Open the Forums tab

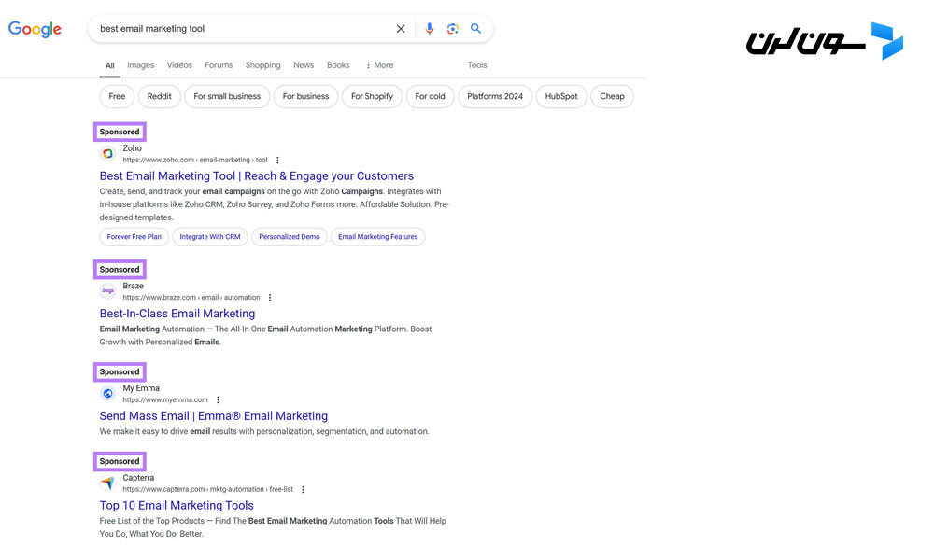click(x=219, y=65)
